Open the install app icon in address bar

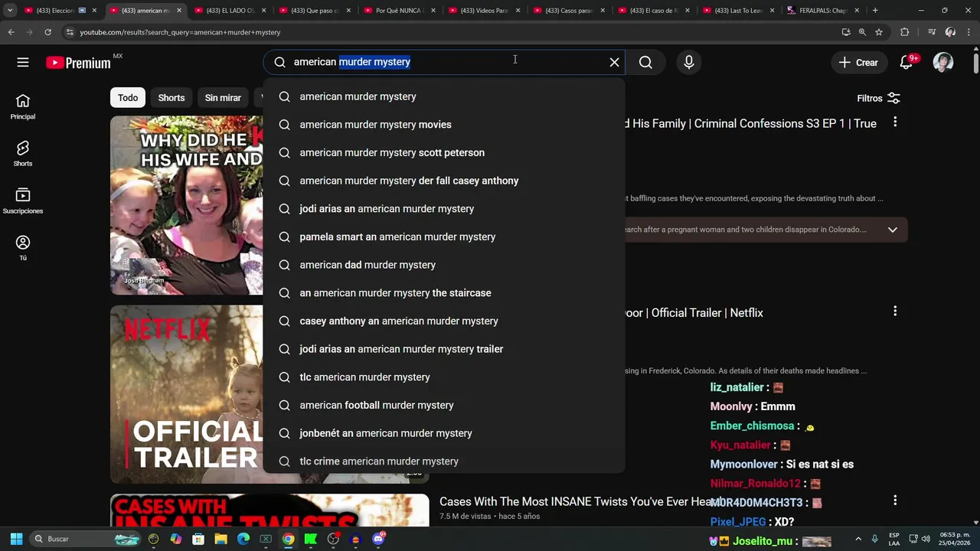click(x=845, y=32)
